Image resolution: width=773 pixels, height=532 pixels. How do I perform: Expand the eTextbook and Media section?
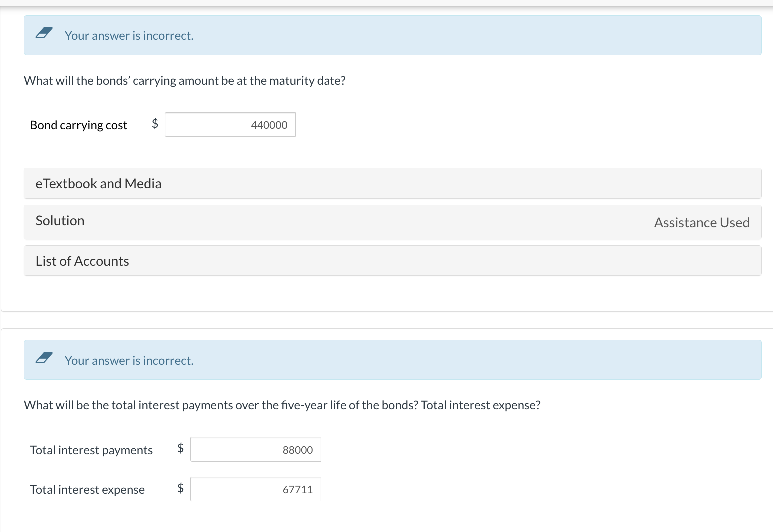[98, 184]
